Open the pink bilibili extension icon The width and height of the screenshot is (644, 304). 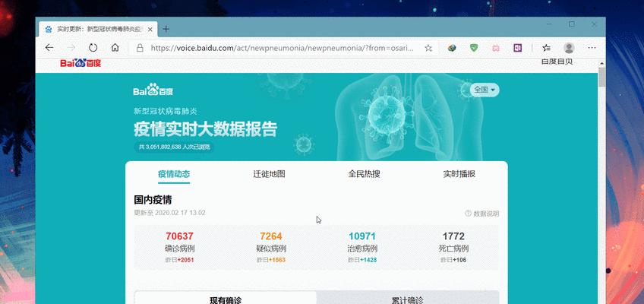tap(496, 48)
